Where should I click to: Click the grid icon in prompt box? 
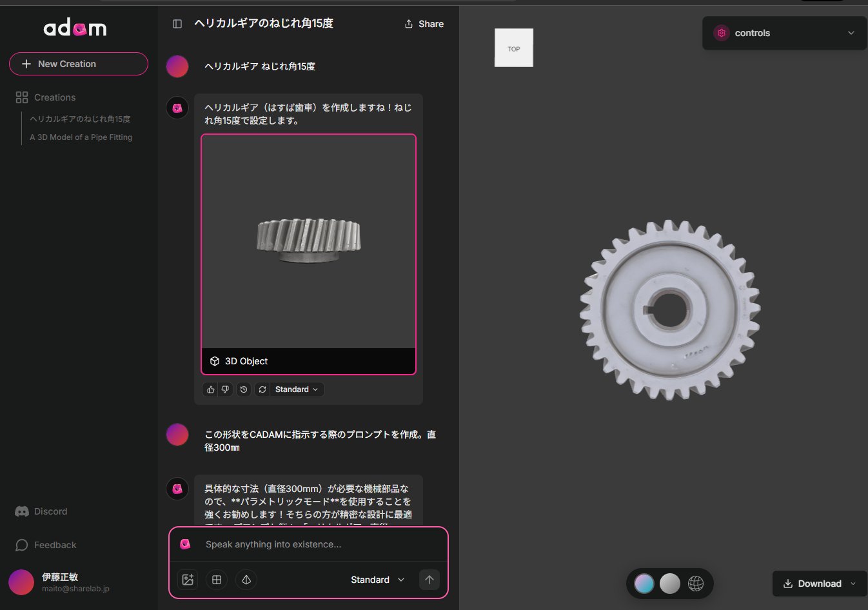pyautogui.click(x=217, y=580)
